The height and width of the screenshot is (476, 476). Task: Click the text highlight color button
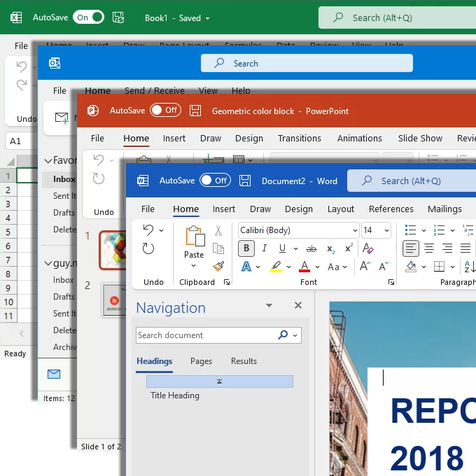(276, 267)
